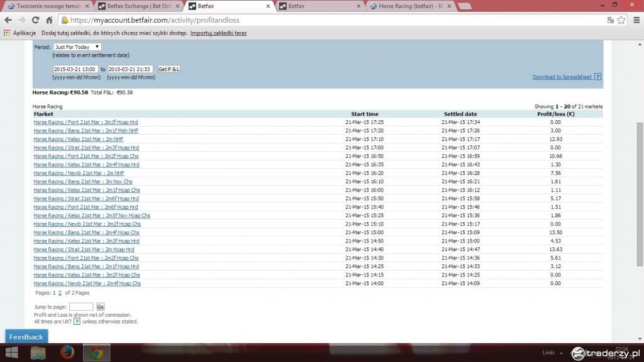Image resolution: width=644 pixels, height=362 pixels.
Task: Click the browser forward arrow
Action: [22, 20]
